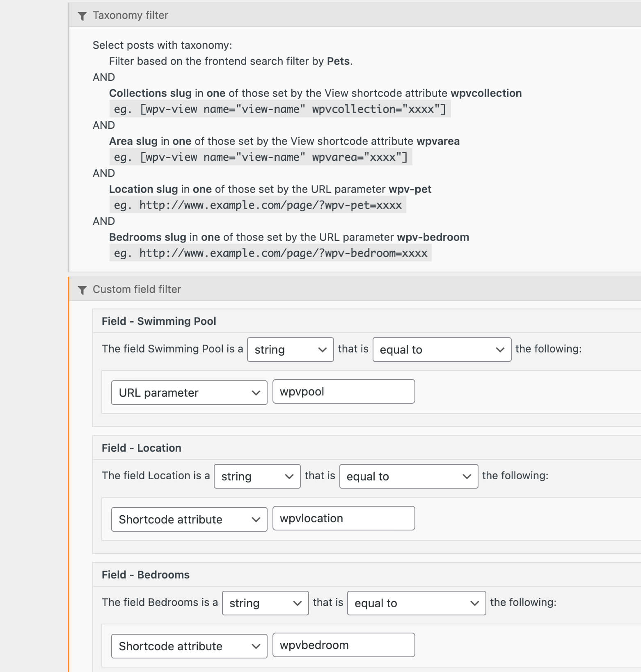Click the Taxonomy filter section header
This screenshot has width=641, height=672.
click(355, 15)
